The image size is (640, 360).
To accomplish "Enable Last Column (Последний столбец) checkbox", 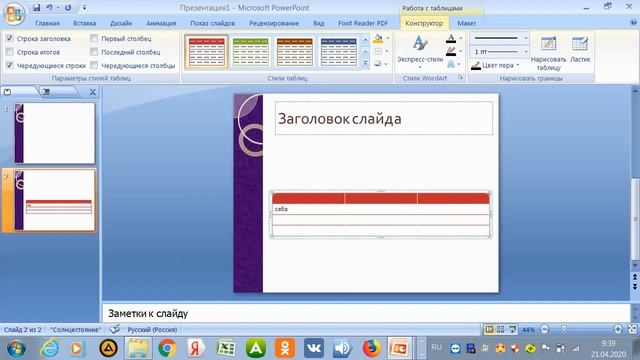I will 94,52.
